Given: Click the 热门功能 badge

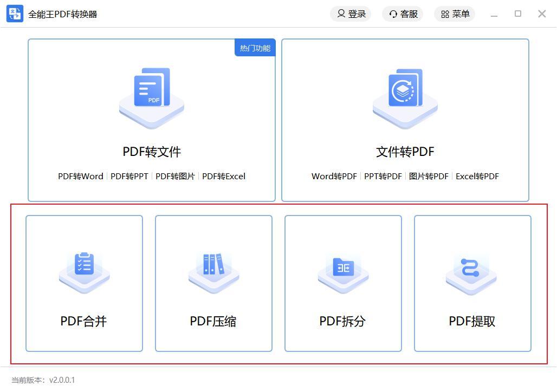Looking at the screenshot, I should [x=255, y=48].
